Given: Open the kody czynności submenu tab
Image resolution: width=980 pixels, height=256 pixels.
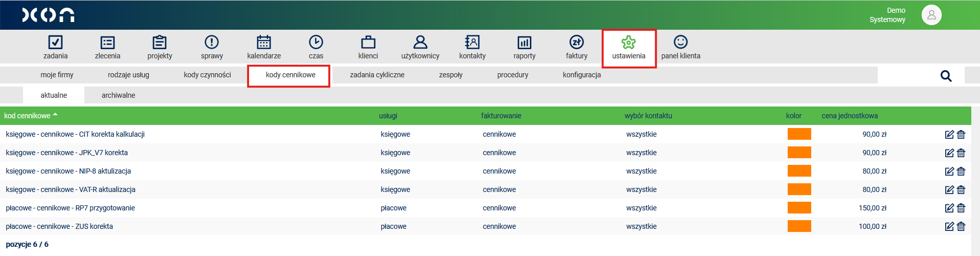Looking at the screenshot, I should (x=207, y=75).
